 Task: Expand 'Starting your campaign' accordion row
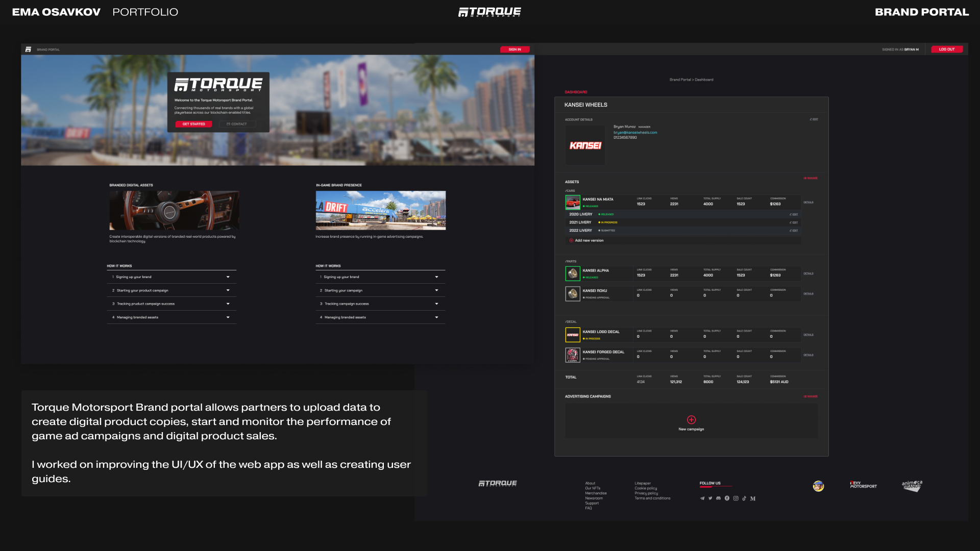380,290
